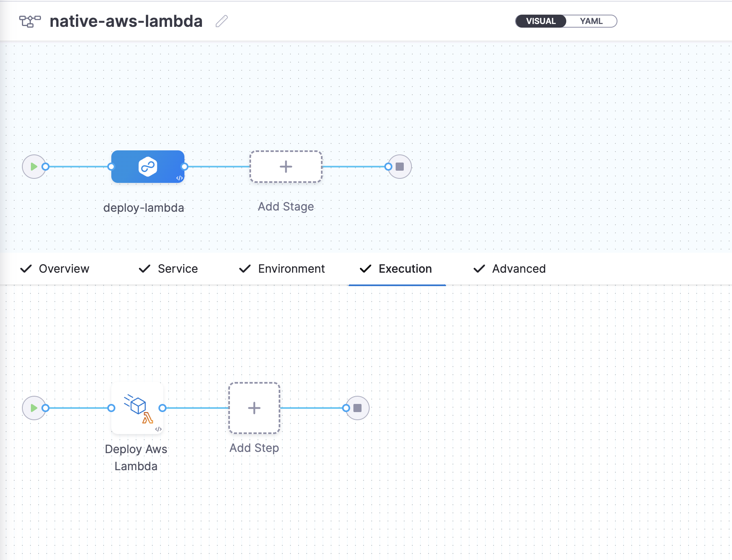Switch to VISUAL view
732x560 pixels.
coord(541,21)
